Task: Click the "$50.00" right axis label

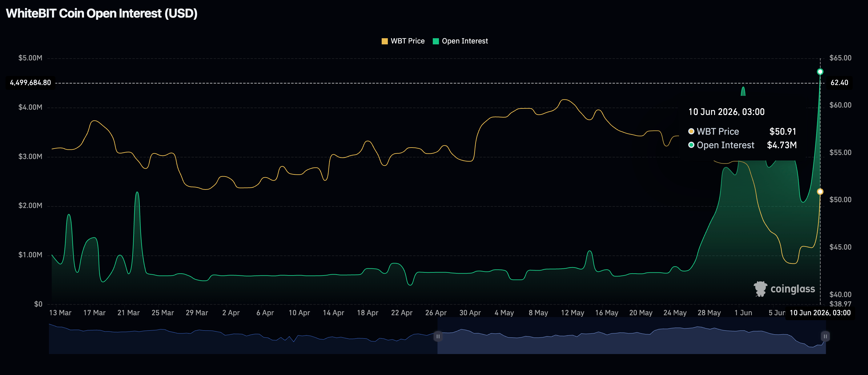Action: click(840, 200)
